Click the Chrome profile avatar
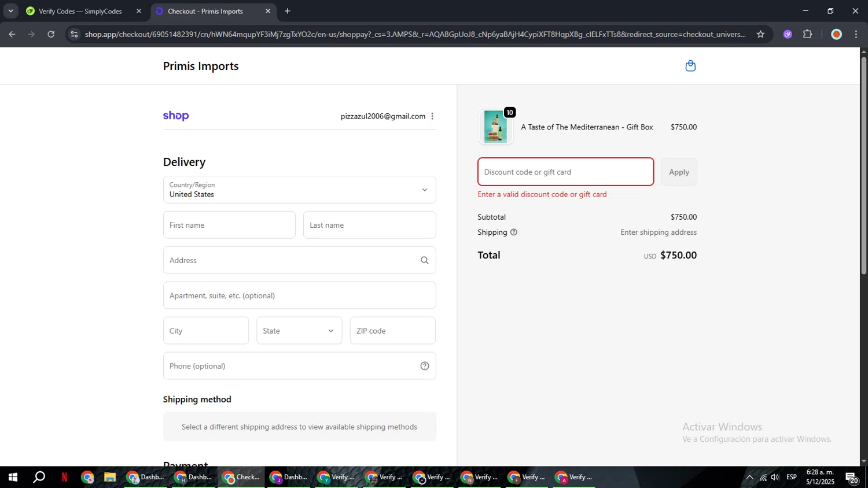Viewport: 868px width, 488px height. pos(836,34)
